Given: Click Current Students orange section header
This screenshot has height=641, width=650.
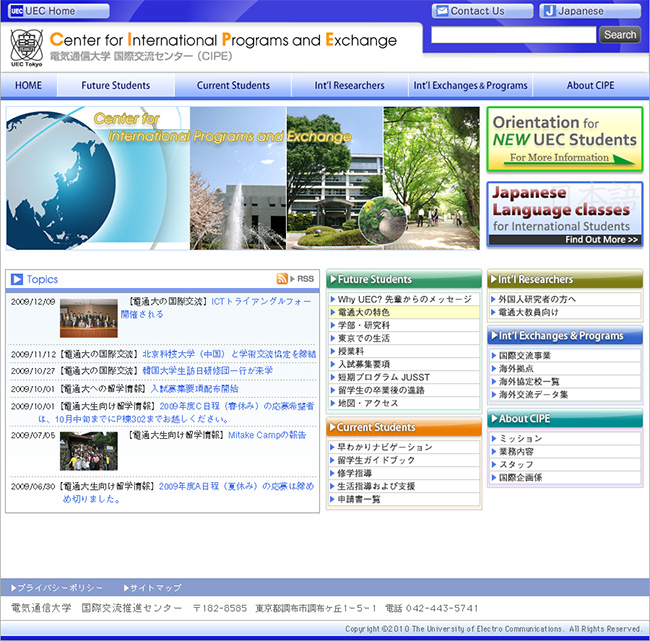Looking at the screenshot, I should 404,427.
